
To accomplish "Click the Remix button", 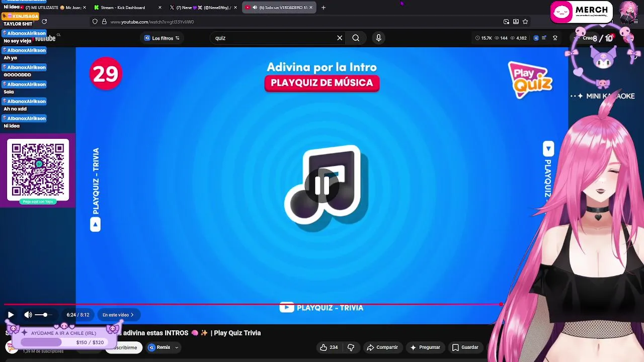I will pyautogui.click(x=159, y=347).
